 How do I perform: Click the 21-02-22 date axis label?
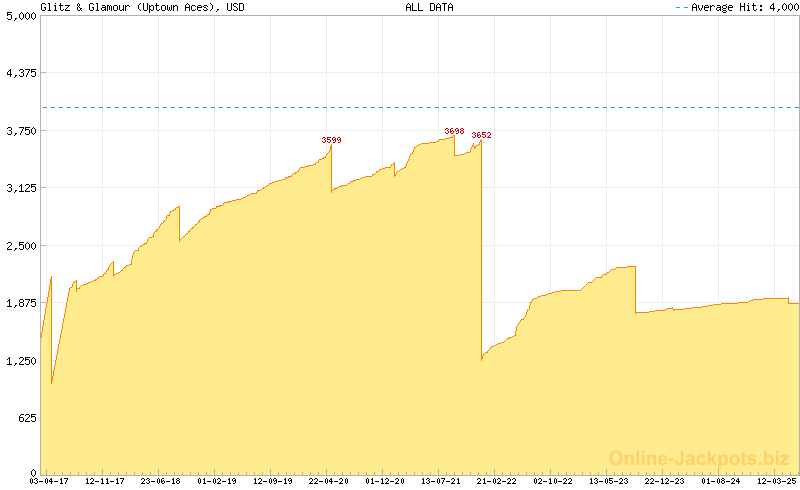497,481
